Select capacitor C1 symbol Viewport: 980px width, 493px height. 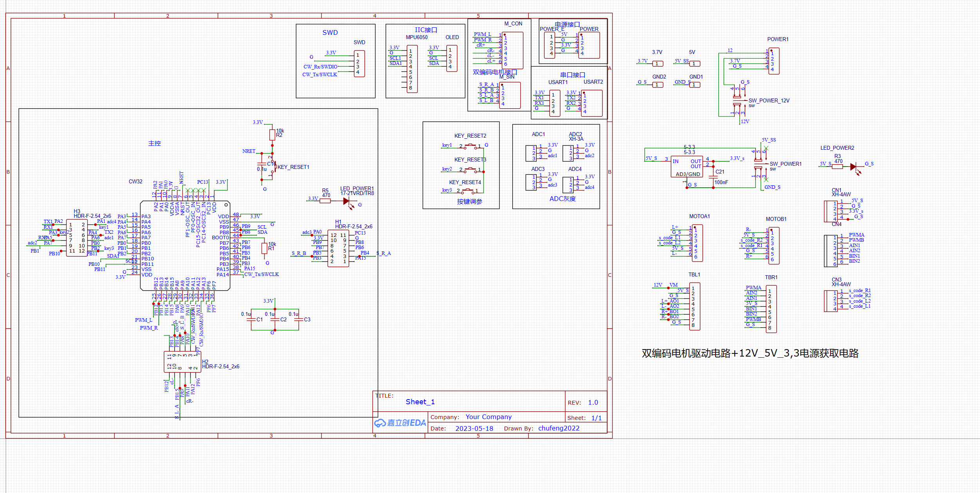(251, 319)
